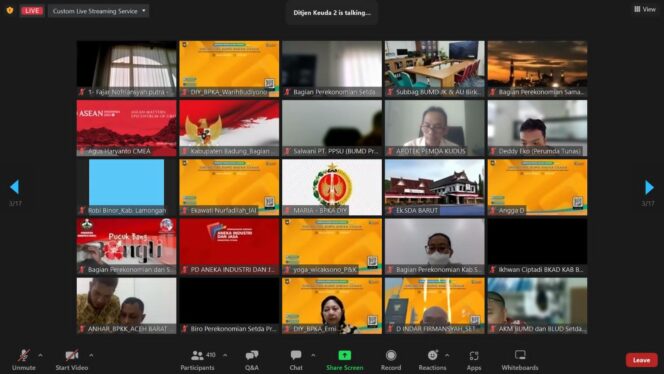Select the Fajar Nofriansyah putra video tile
Viewport: 664px width, 374px height.
(x=127, y=69)
